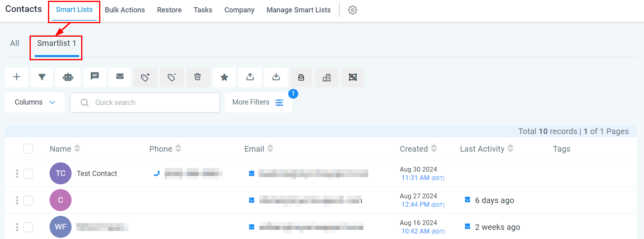Open the Bulk Actions tab
Viewport: 644px width, 239px height.
coord(125,10)
